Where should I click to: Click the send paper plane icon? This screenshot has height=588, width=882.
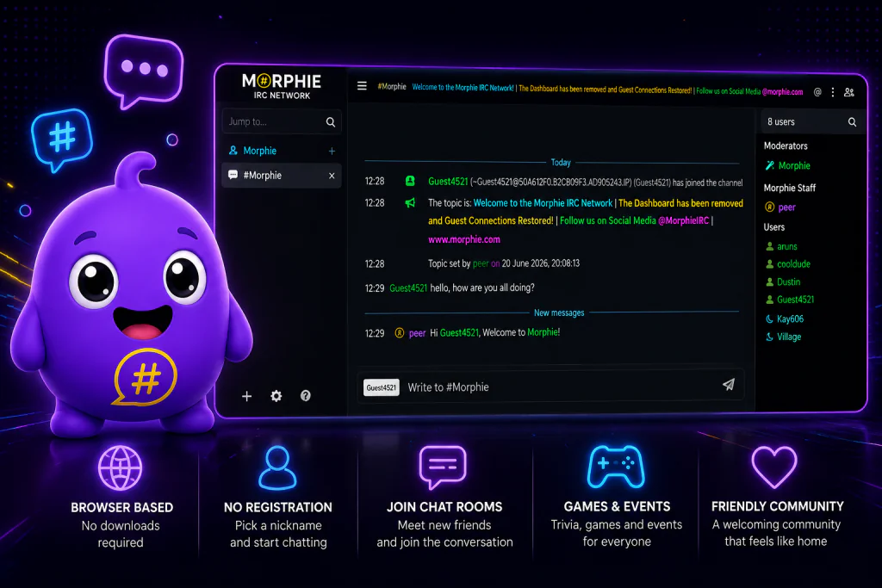[x=729, y=385]
